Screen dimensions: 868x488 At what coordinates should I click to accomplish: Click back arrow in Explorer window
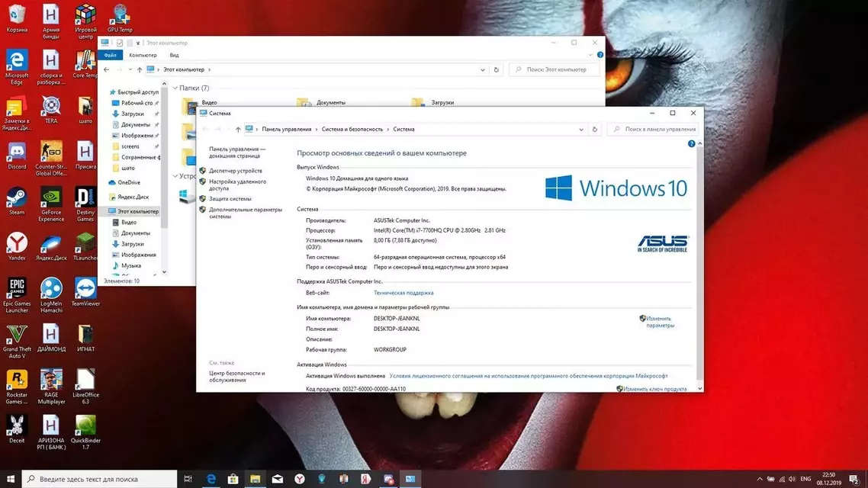[x=106, y=69]
